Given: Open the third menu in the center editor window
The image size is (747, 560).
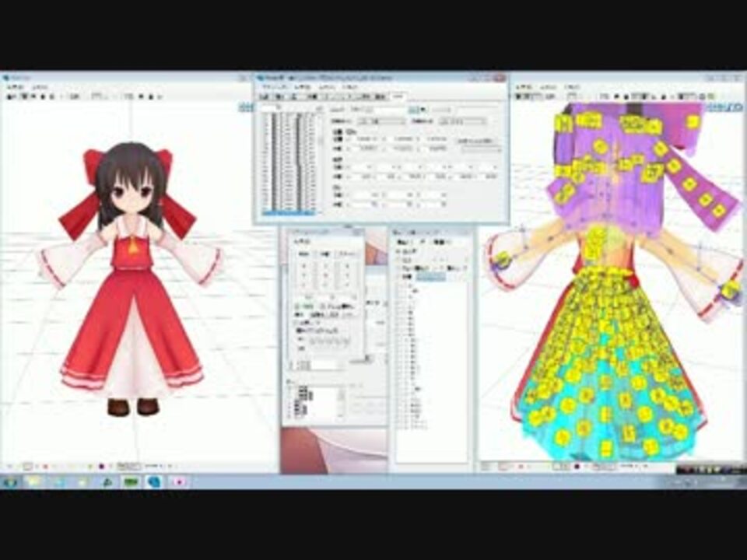Looking at the screenshot, I should pyautogui.click(x=327, y=87).
